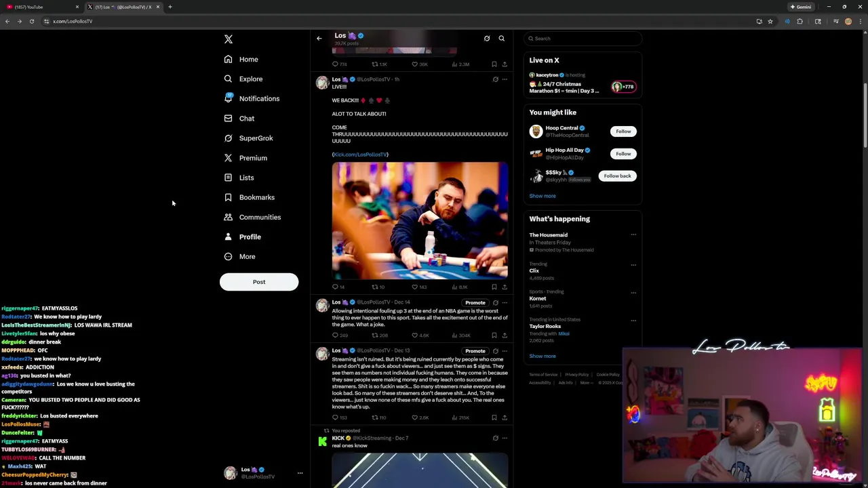Image resolution: width=868 pixels, height=488 pixels.
Task: Open Privacy Policy footer link
Action: [577, 375]
